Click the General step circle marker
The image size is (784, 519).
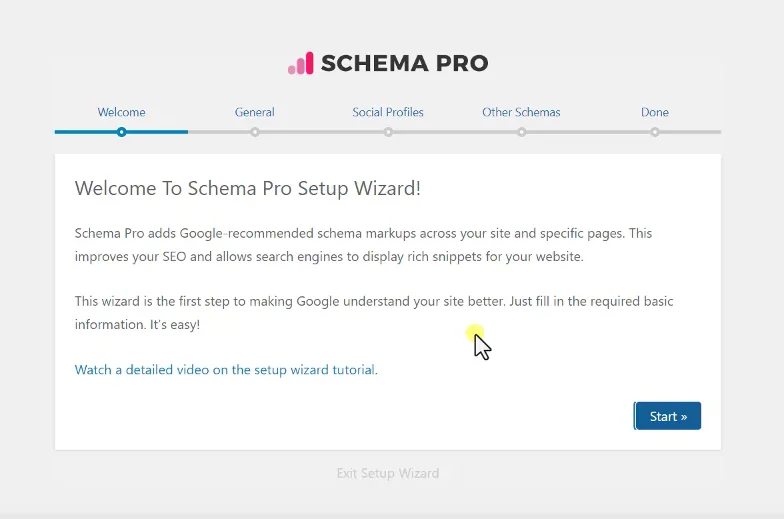pos(255,132)
